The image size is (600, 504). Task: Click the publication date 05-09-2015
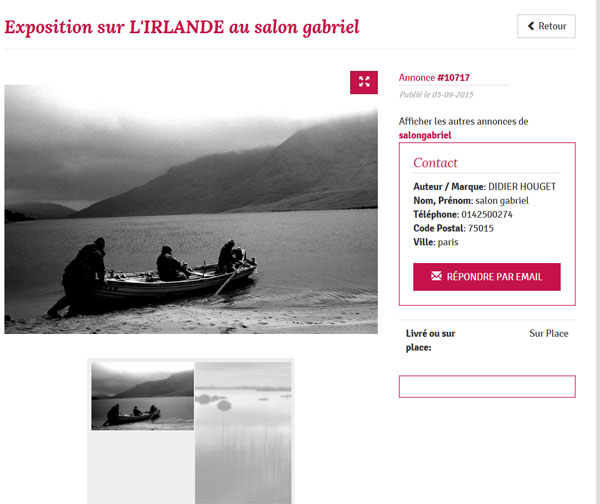pos(453,95)
